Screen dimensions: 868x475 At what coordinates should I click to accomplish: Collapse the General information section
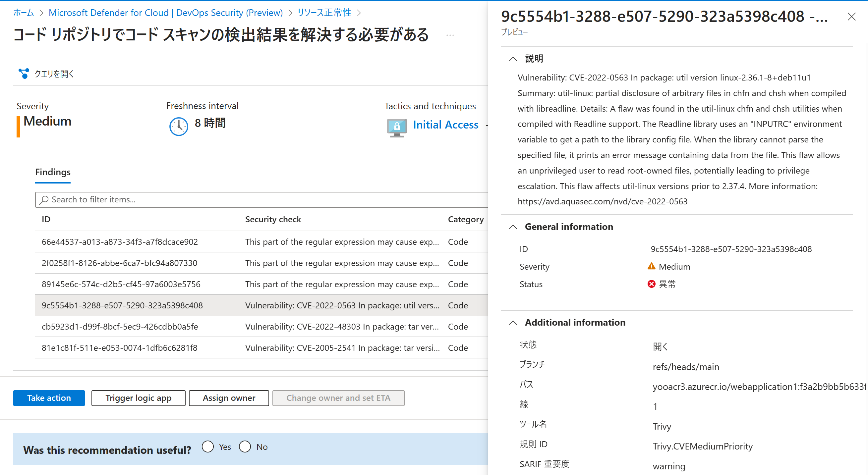pyautogui.click(x=513, y=226)
